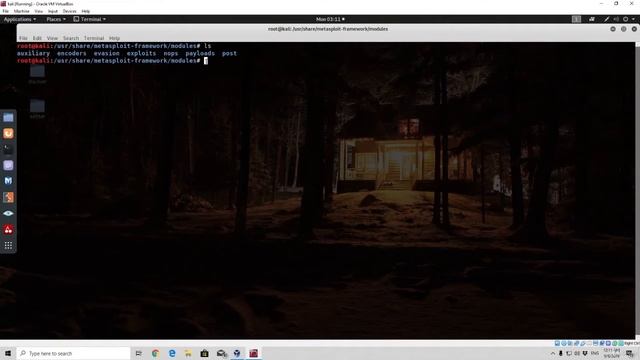Maximize the terminal window
Image resolution: width=640 pixels, height=360 pixels.
tap(624, 29)
